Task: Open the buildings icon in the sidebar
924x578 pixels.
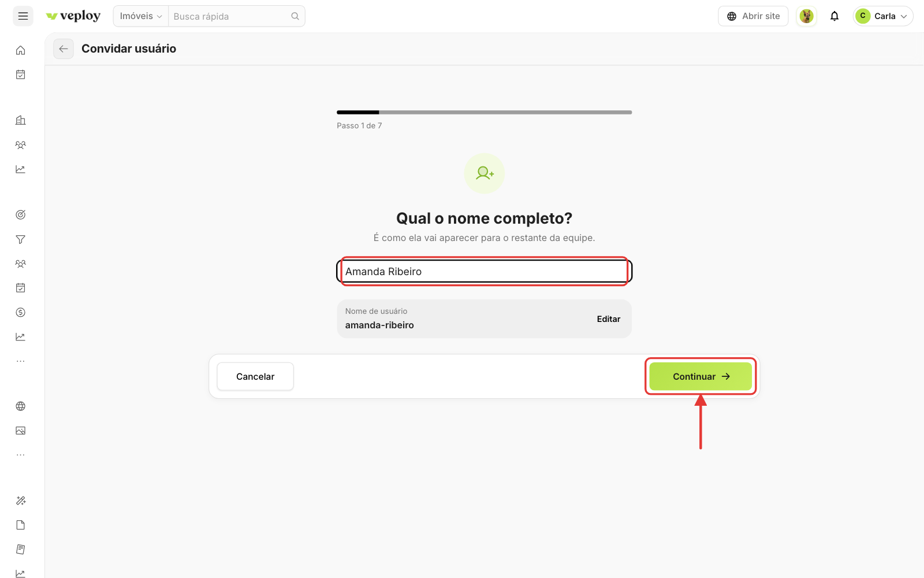Action: 21,120
